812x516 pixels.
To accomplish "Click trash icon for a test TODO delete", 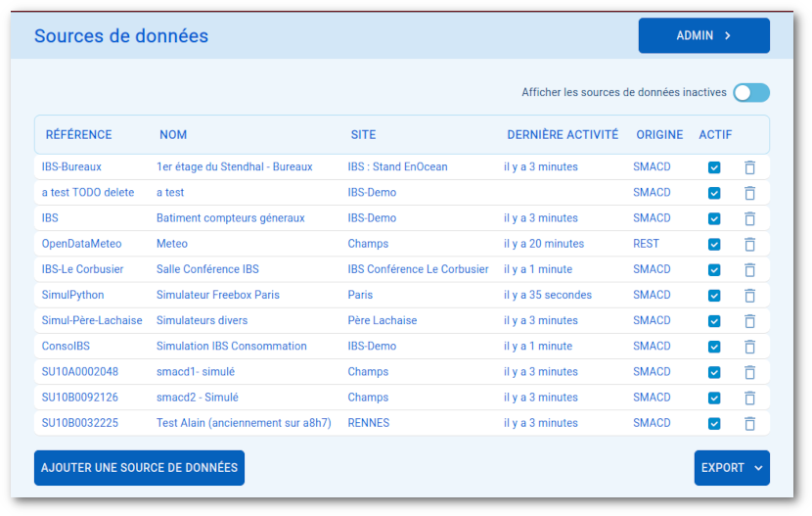I will pyautogui.click(x=749, y=193).
